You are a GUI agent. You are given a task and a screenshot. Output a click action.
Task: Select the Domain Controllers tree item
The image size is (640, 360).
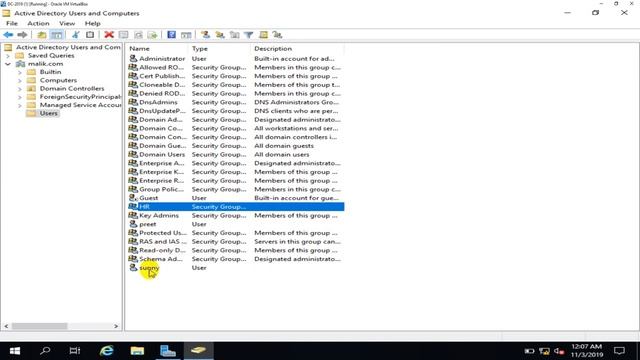72,89
